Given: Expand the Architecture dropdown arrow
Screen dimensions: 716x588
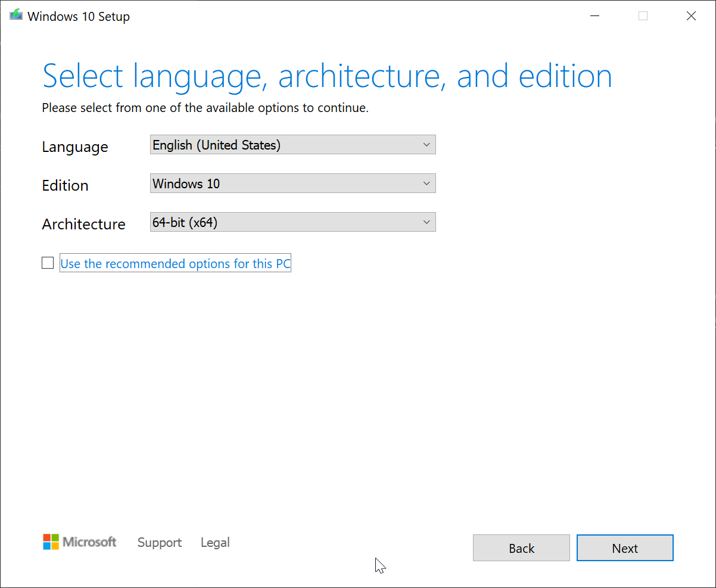Looking at the screenshot, I should 426,222.
